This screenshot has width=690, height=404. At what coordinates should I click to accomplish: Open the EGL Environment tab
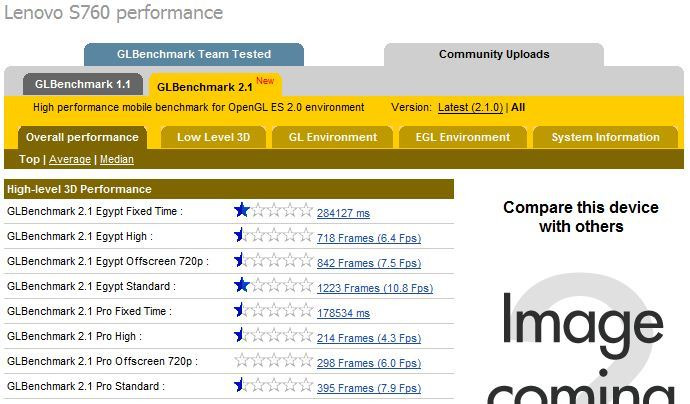(x=462, y=137)
